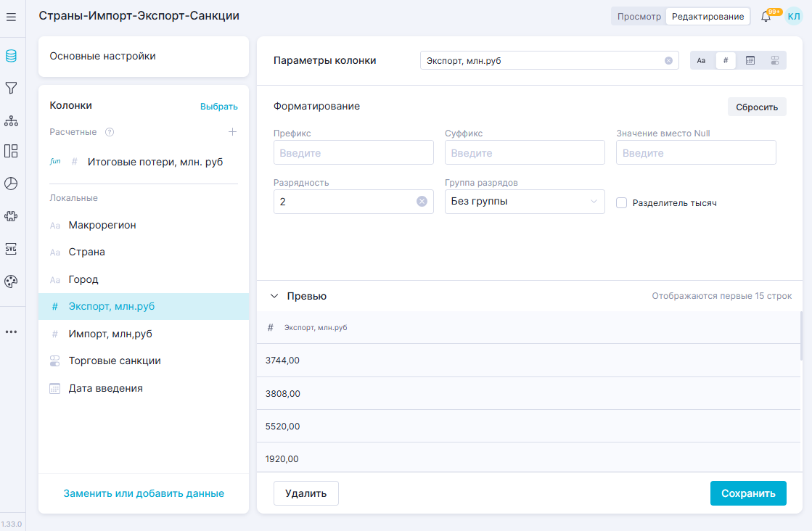This screenshot has width=812, height=531.
Task: Add calculated column with plus icon
Action: pos(232,132)
